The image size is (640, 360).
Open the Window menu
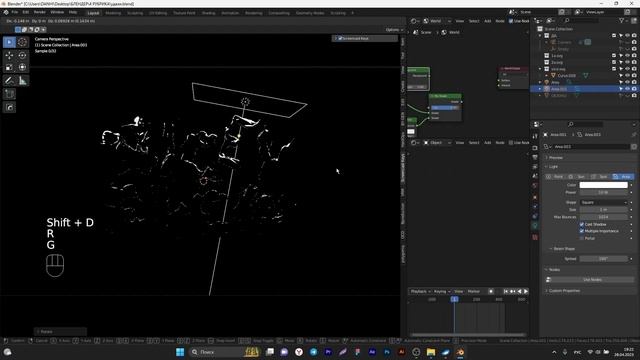pyautogui.click(x=57, y=13)
